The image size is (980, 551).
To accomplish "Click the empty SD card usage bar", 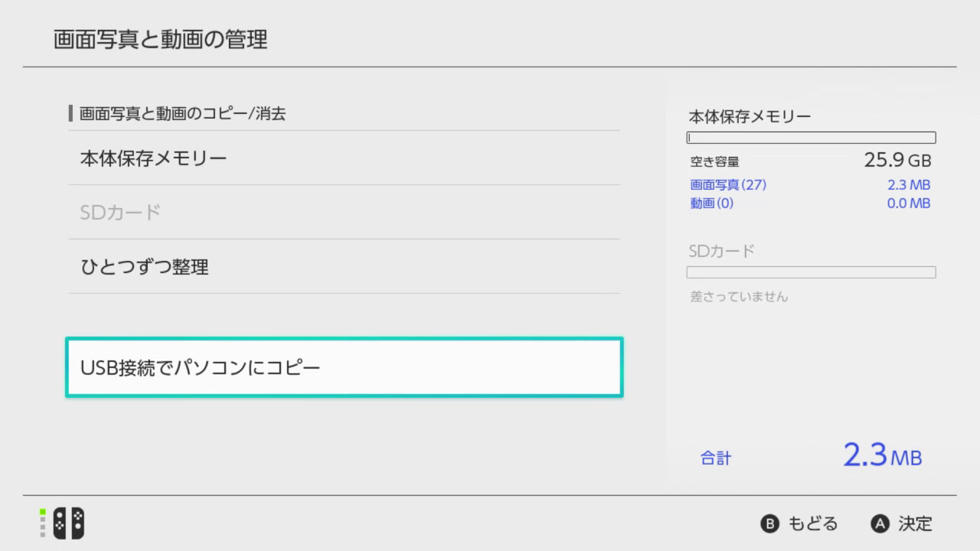I will pos(811,272).
